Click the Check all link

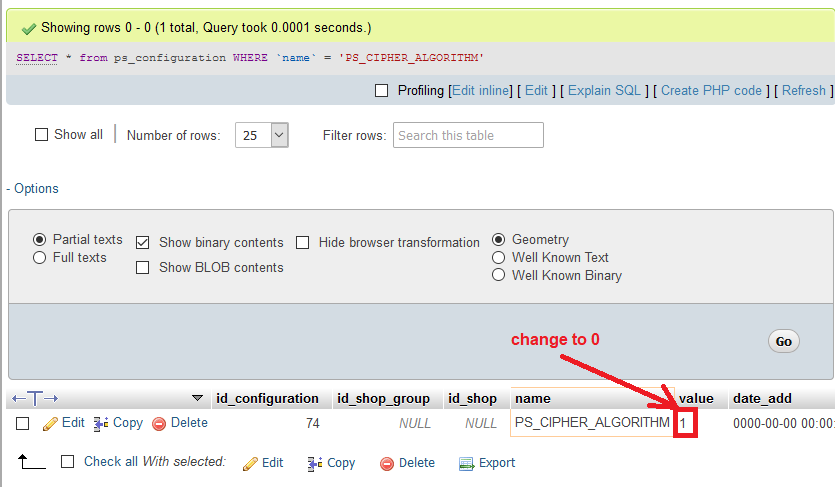pos(111,461)
